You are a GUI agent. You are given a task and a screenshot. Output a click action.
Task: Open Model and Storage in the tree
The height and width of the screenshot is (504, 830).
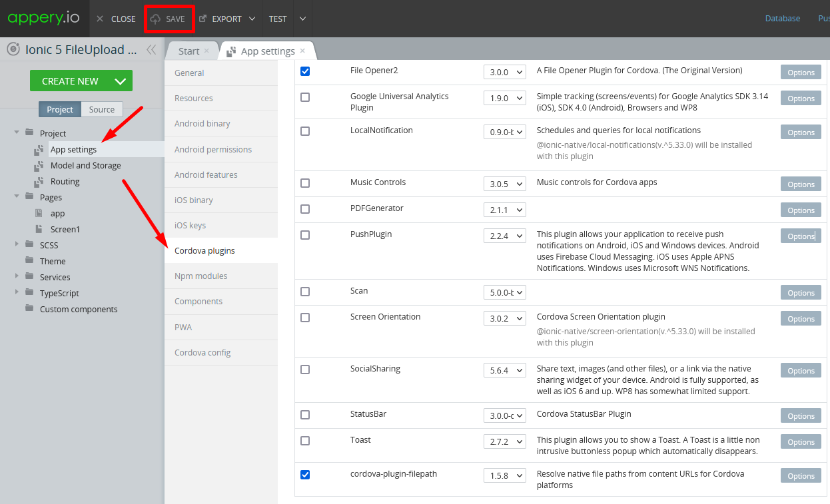click(85, 165)
